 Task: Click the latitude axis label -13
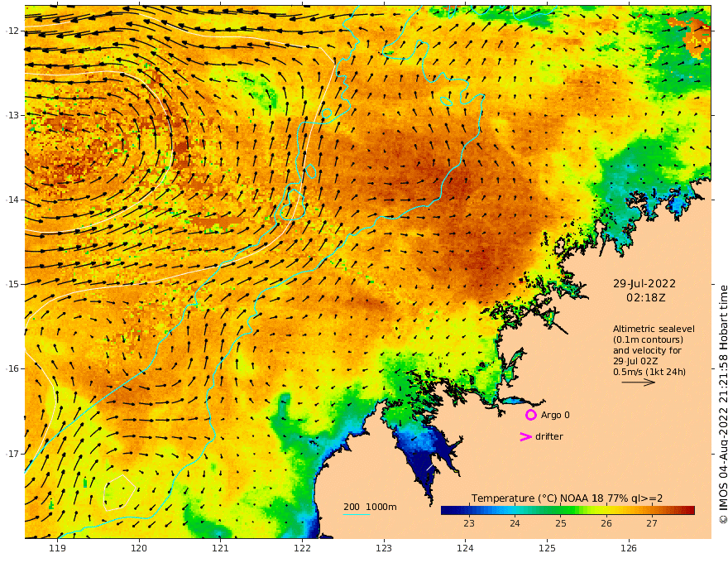[x=12, y=115]
